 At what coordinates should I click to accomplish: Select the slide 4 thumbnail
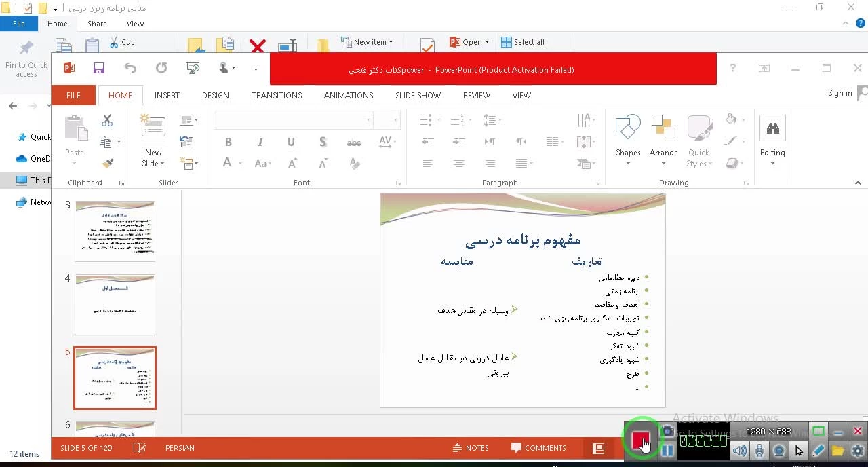115,305
